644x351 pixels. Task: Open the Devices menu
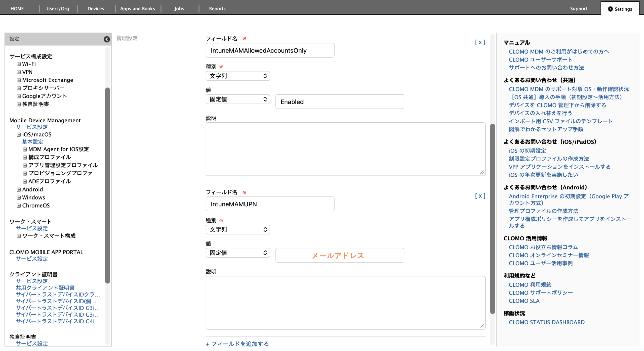(96, 9)
